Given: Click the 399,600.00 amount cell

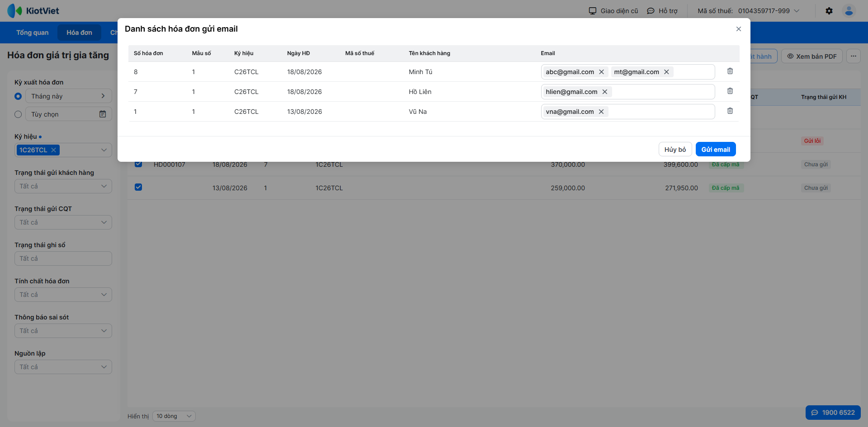Looking at the screenshot, I should click(x=680, y=164).
